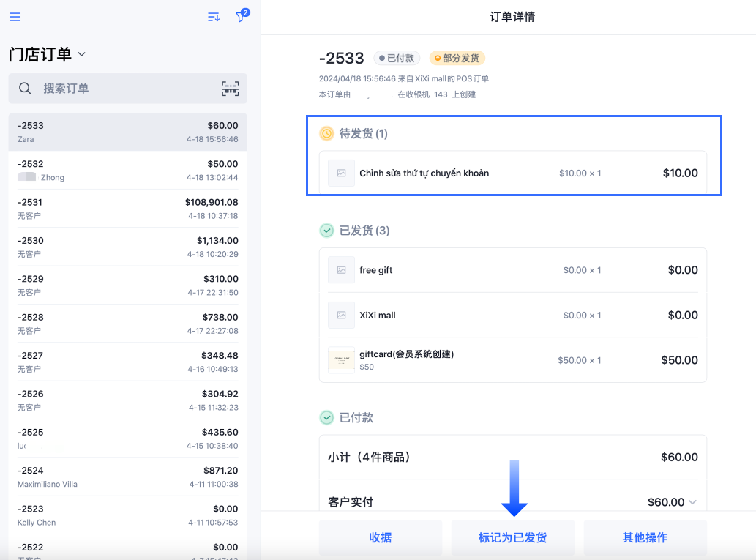The image size is (756, 560).
Task: Select order -2532 for $50.00
Action: click(x=128, y=171)
